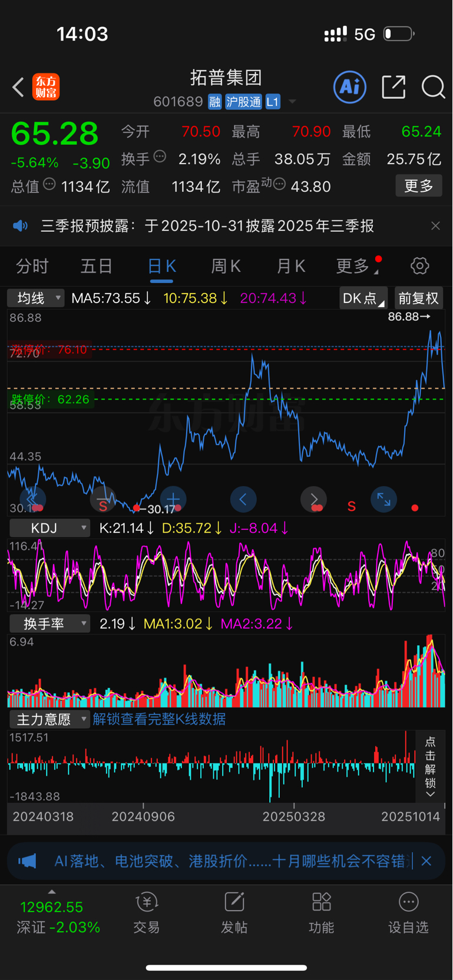The image size is (453, 980).
Task: Open info bubble next to 总值
Action: point(49,184)
